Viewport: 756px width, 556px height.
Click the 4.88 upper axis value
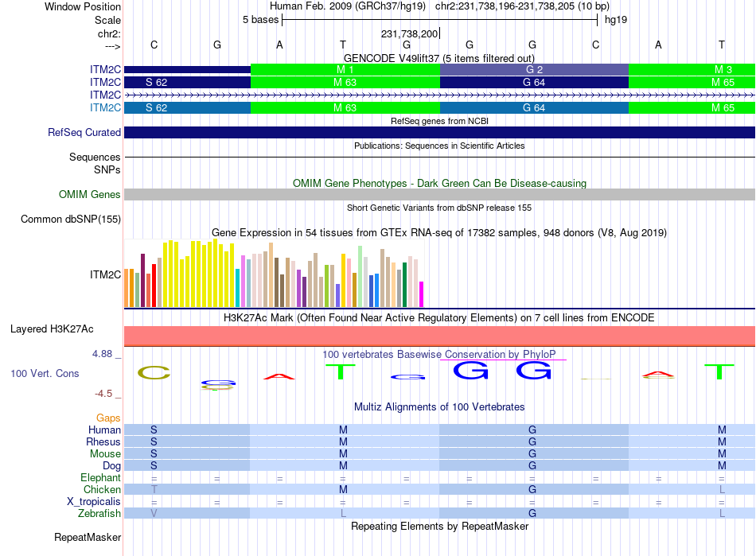[102, 354]
